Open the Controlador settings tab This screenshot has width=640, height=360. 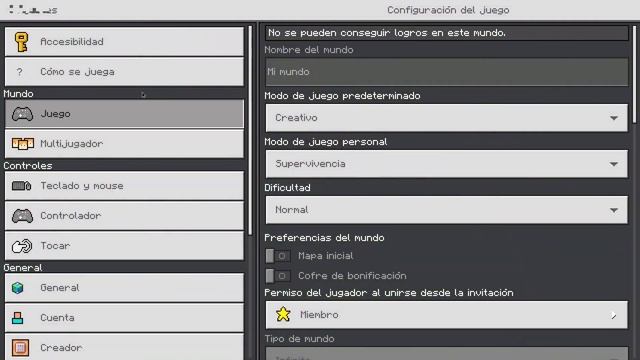click(x=124, y=216)
